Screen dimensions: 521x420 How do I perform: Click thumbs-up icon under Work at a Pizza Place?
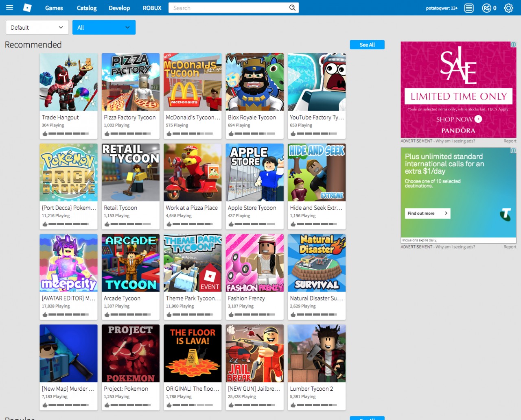tap(169, 224)
